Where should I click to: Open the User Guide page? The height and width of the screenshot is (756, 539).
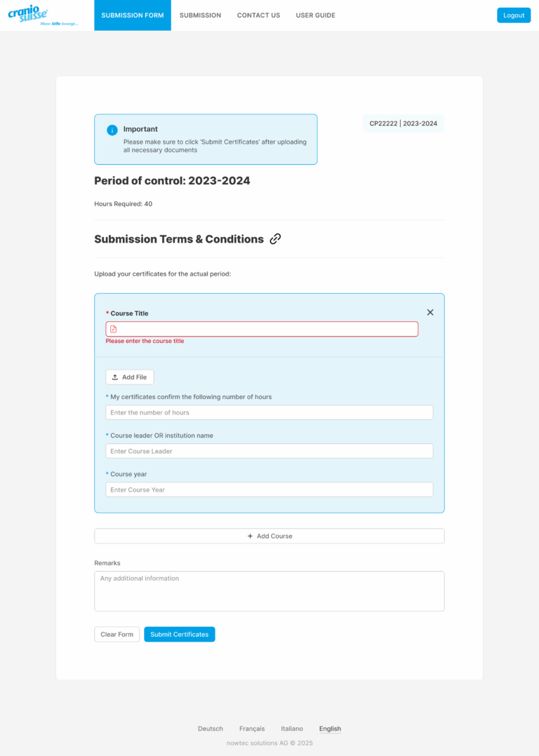click(x=315, y=15)
